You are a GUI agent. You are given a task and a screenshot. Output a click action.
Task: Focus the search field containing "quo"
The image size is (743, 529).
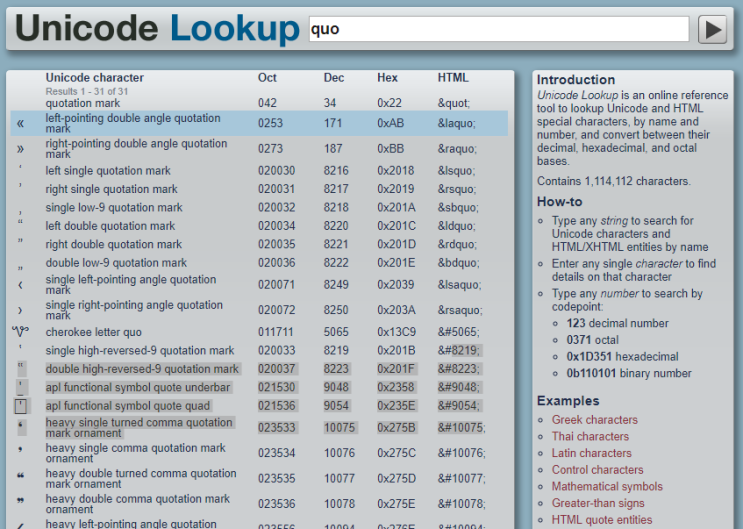coord(499,29)
